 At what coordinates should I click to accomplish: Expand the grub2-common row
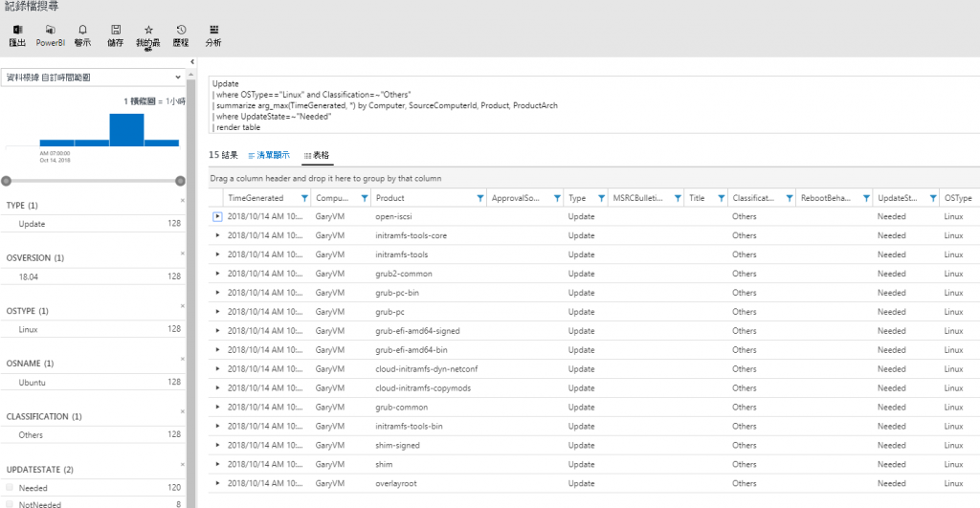(x=217, y=274)
